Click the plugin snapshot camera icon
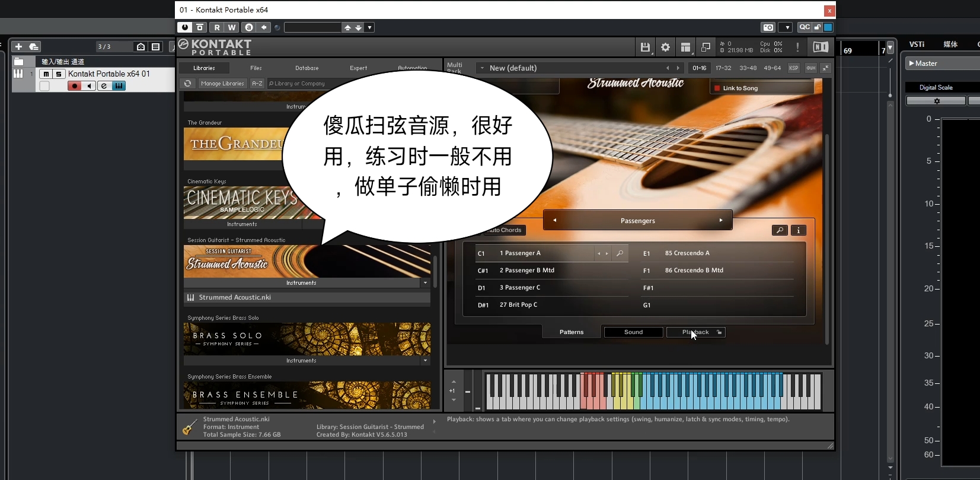 click(768, 27)
